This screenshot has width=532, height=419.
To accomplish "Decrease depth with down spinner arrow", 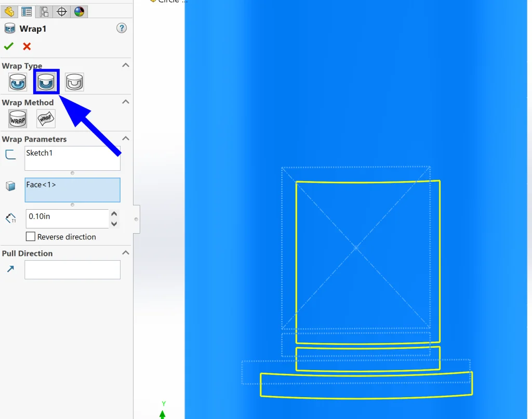I will (114, 224).
